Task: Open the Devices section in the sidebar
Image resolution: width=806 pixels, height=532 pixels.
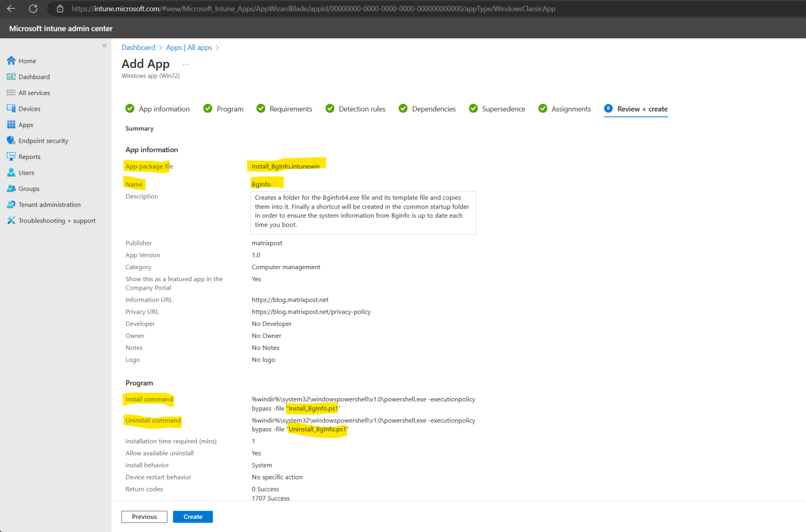Action: coord(29,108)
